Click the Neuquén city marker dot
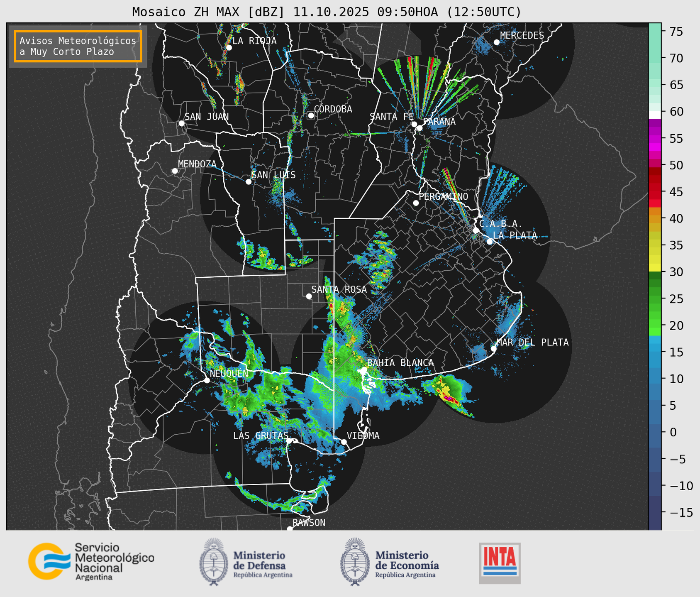Screen dimensions: 700x597 (x=207, y=380)
